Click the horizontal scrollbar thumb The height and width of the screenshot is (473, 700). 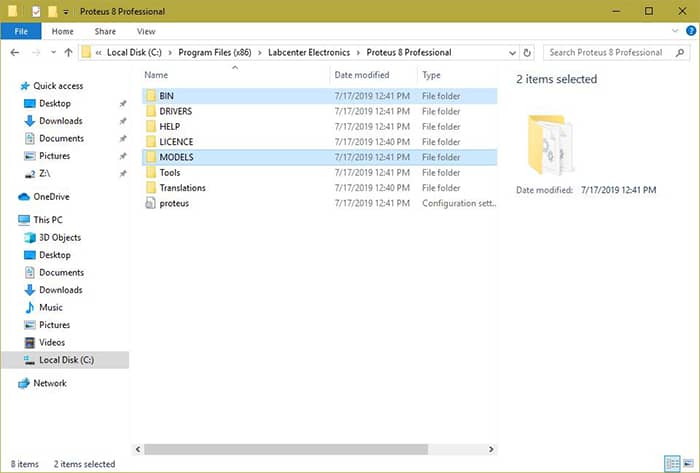286,449
